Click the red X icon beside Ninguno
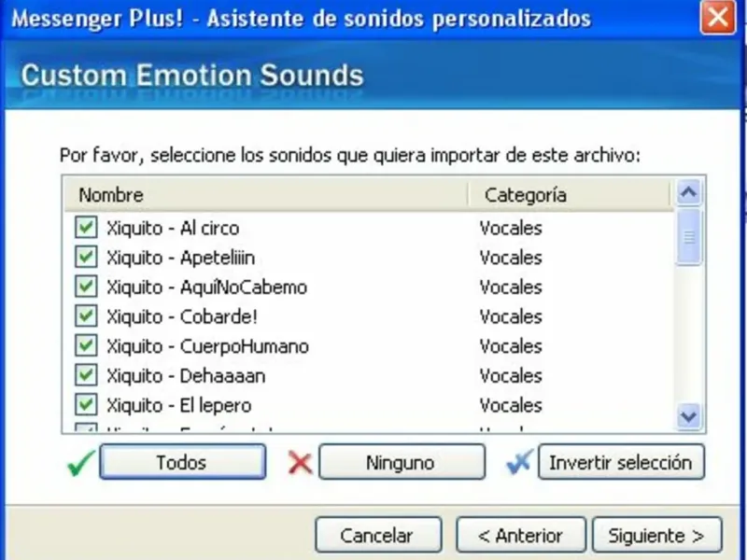The height and width of the screenshot is (560, 747). coord(300,462)
